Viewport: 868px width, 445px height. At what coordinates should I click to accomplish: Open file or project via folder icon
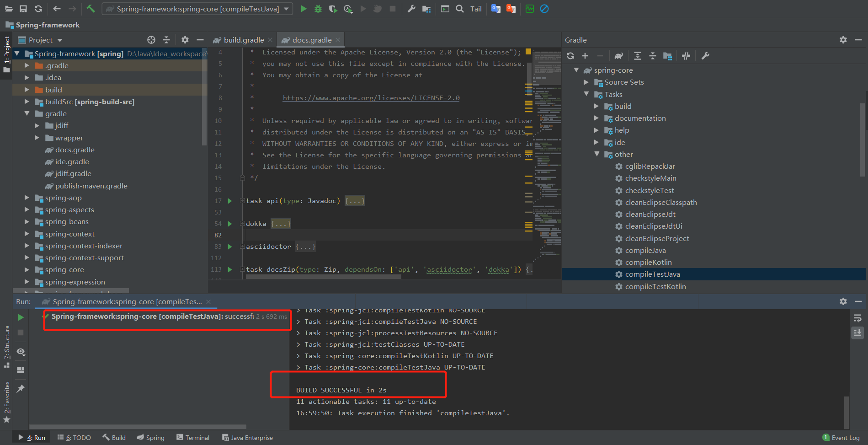point(9,9)
